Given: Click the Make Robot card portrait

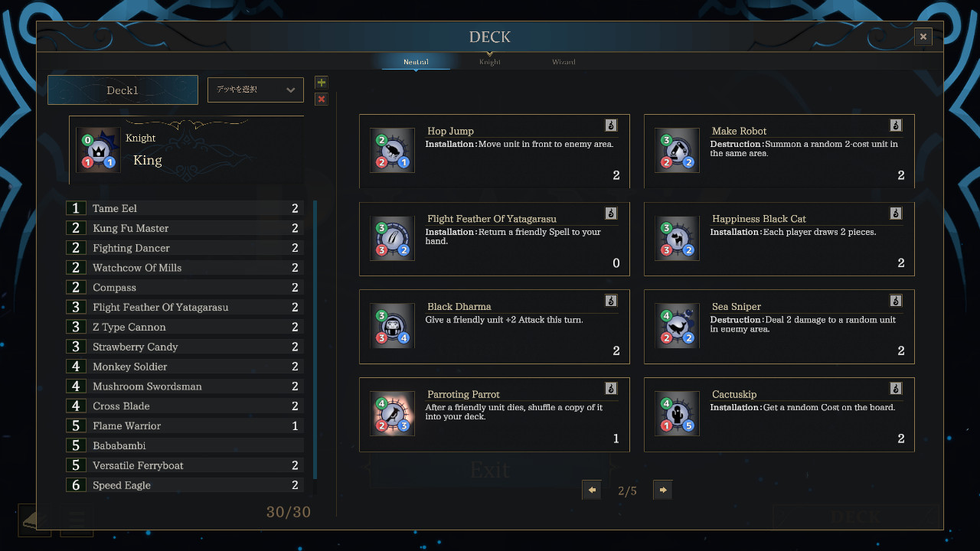Looking at the screenshot, I should point(677,151).
